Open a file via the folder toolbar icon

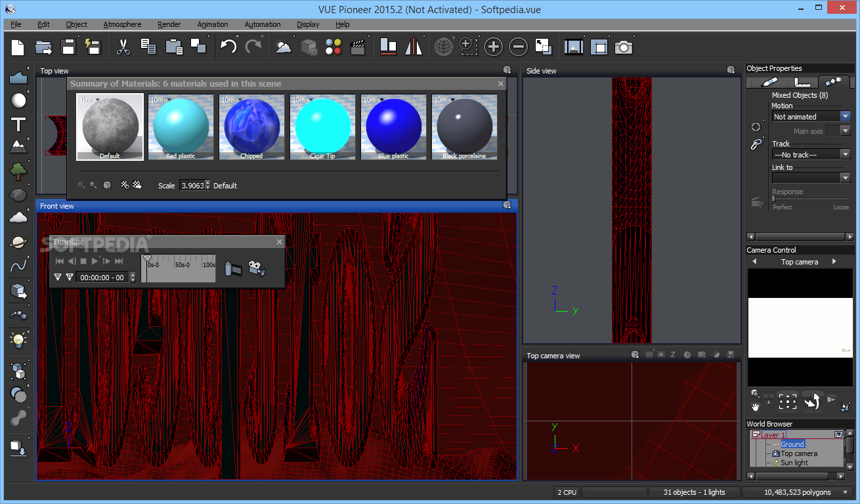(x=43, y=47)
